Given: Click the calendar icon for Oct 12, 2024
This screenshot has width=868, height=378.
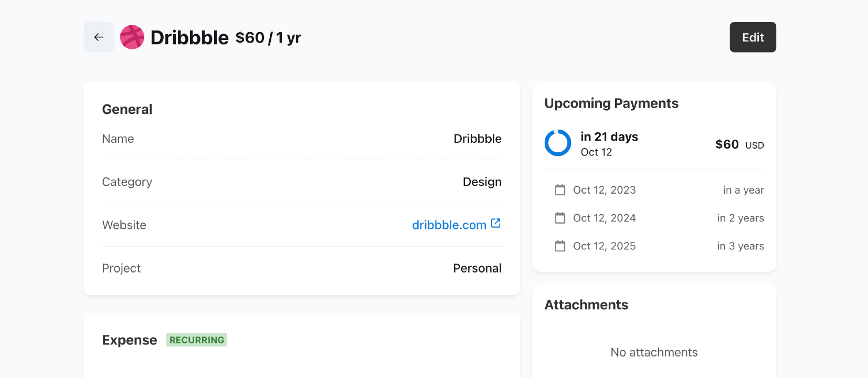Looking at the screenshot, I should point(560,218).
